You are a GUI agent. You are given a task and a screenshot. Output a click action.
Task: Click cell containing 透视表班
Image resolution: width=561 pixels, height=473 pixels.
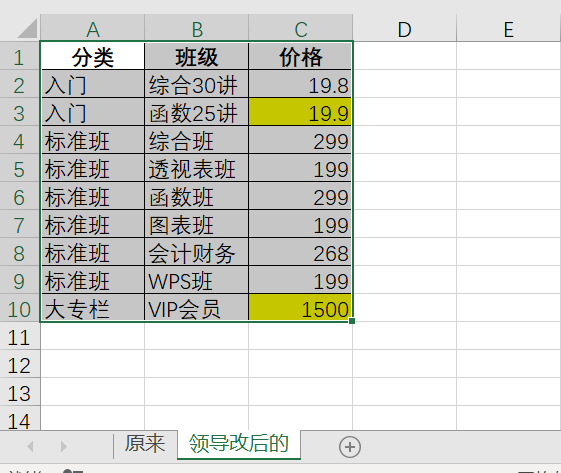(x=197, y=168)
